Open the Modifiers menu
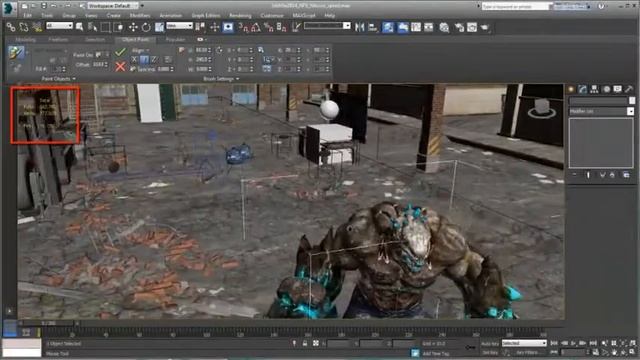Screen dimensions: 640x360 [140, 16]
